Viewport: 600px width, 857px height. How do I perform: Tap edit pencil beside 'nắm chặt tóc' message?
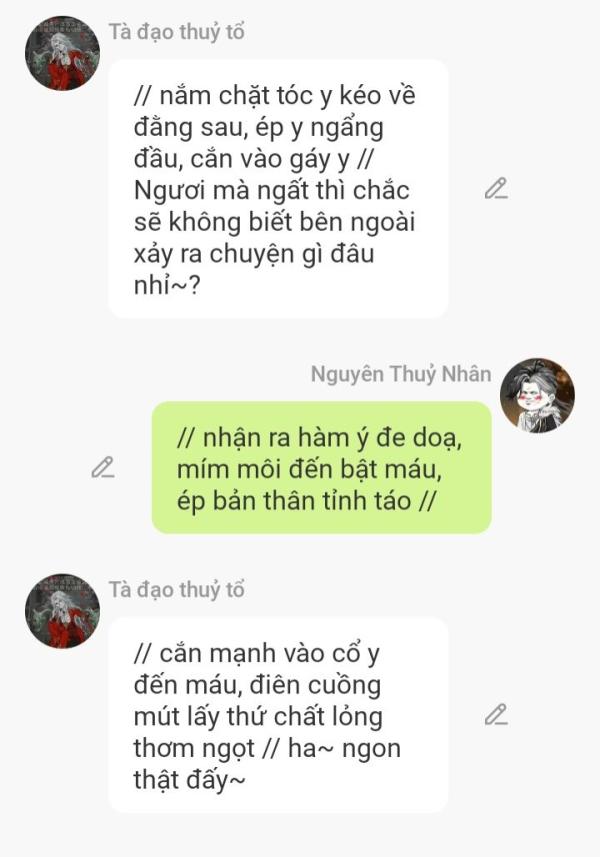496,189
